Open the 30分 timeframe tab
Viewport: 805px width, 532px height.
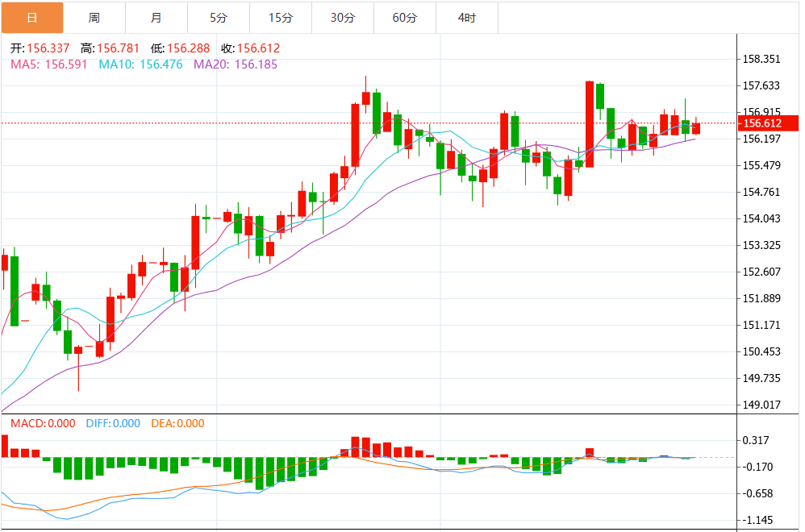(x=343, y=18)
